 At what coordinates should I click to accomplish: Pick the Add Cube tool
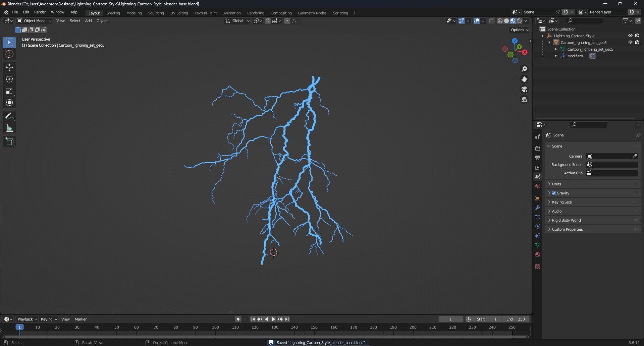coord(9,141)
